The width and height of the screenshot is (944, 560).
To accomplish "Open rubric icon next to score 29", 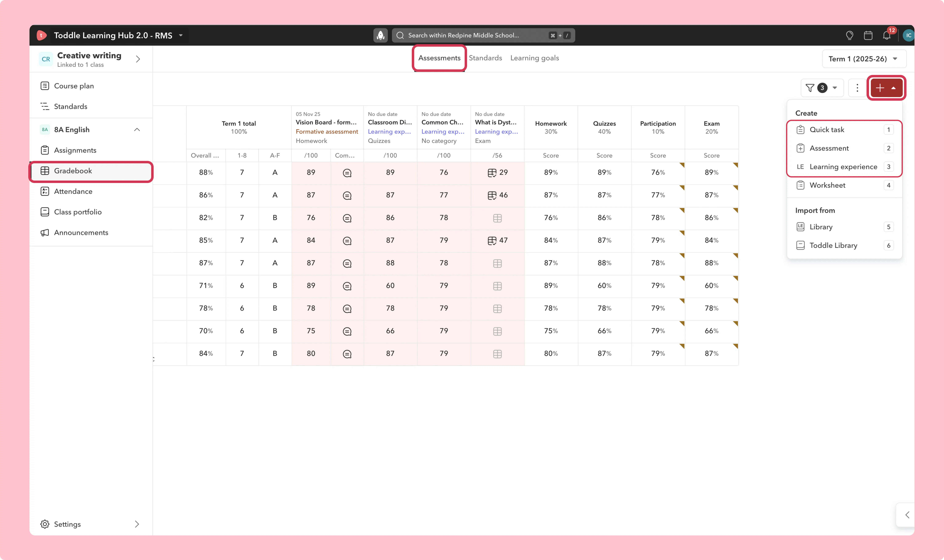I will pos(492,173).
